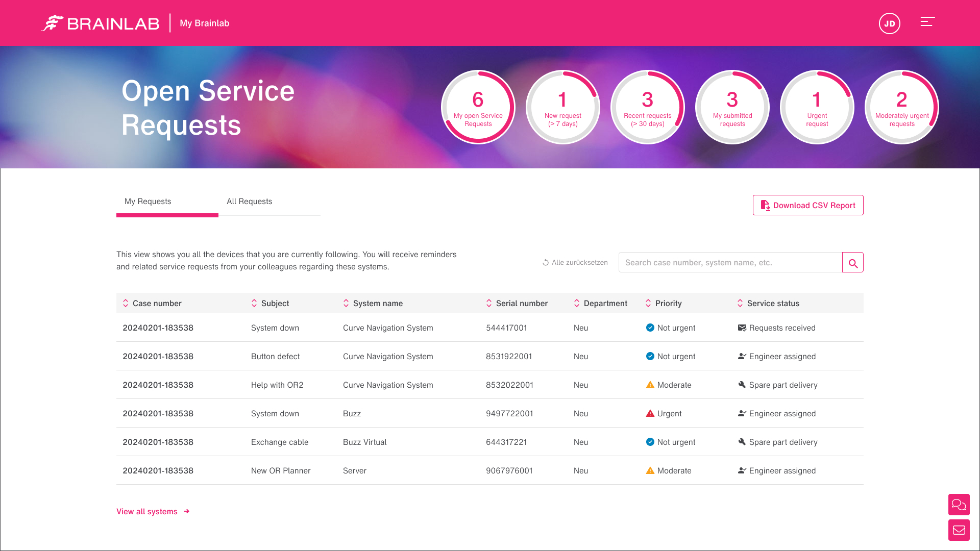
Task: Click the New OR Planner subject
Action: pyautogui.click(x=281, y=471)
